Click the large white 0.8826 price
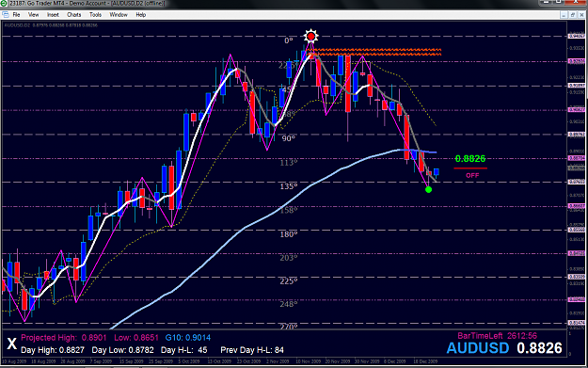588x368 pixels. point(539,348)
